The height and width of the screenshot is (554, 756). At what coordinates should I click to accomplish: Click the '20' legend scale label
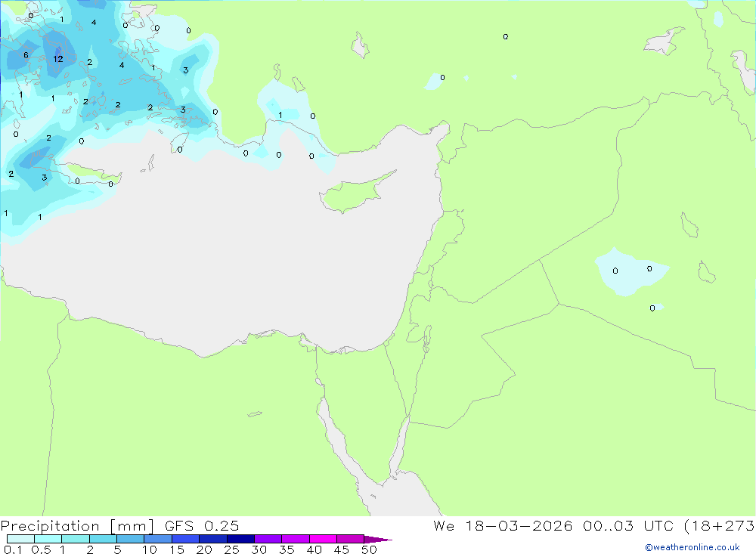pyautogui.click(x=204, y=549)
